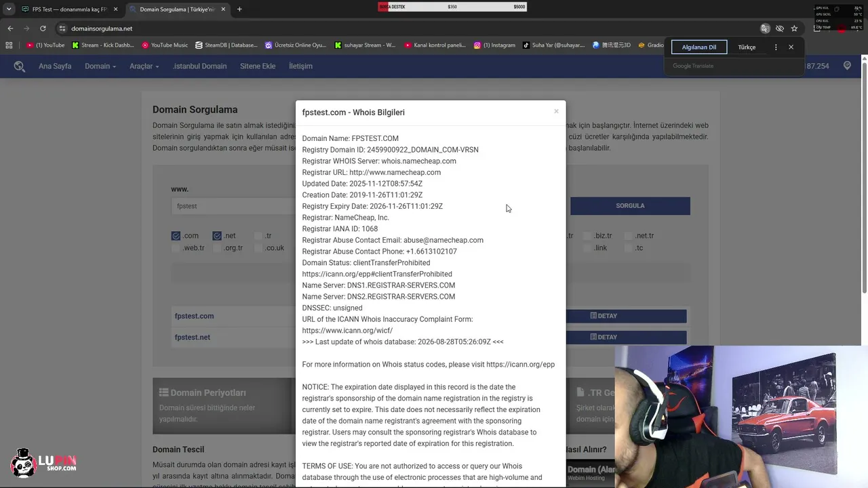Click the Domain Tescil heading

point(178,449)
